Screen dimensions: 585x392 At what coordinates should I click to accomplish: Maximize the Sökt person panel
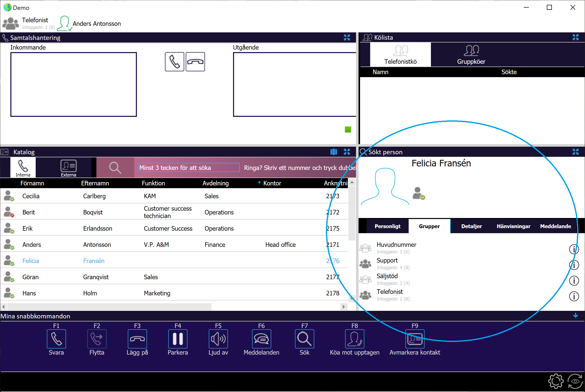(x=575, y=152)
